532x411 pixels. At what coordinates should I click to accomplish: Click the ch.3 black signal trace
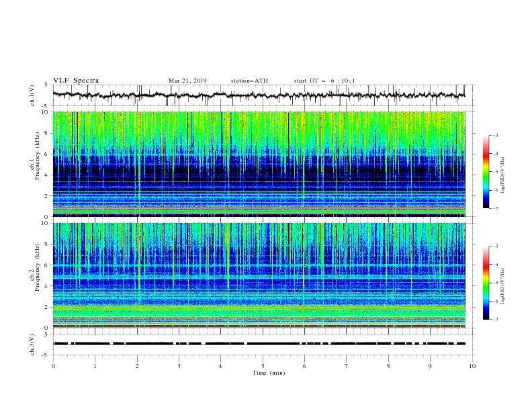(x=259, y=344)
